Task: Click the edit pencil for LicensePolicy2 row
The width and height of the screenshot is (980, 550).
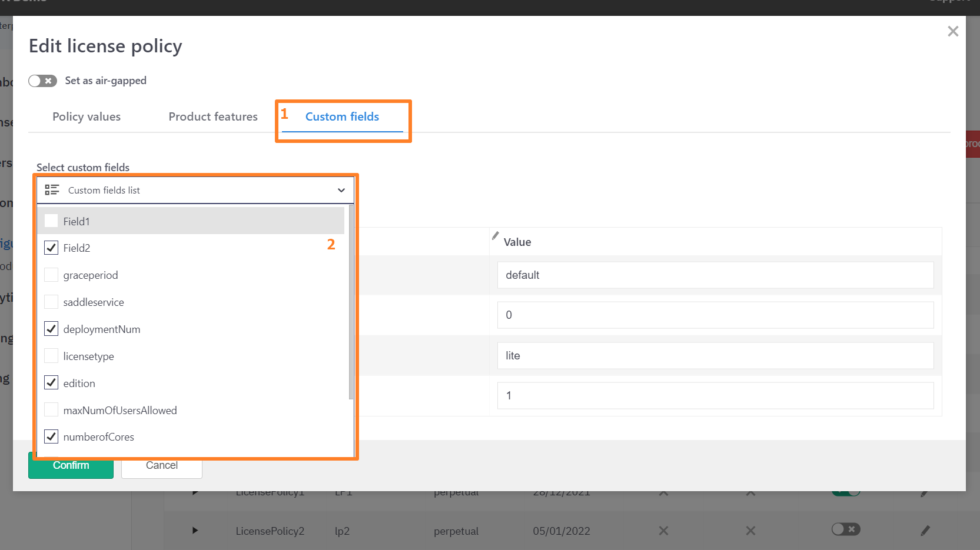Action: 925,531
